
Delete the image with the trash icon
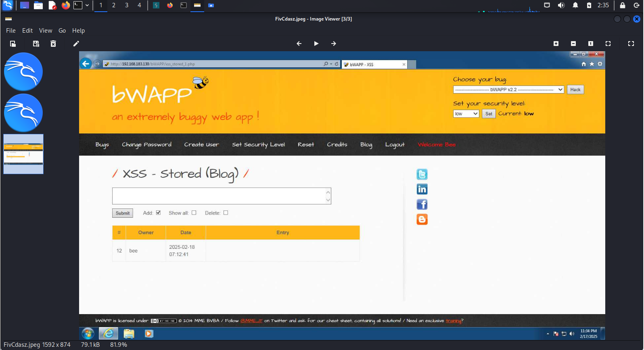pos(53,44)
